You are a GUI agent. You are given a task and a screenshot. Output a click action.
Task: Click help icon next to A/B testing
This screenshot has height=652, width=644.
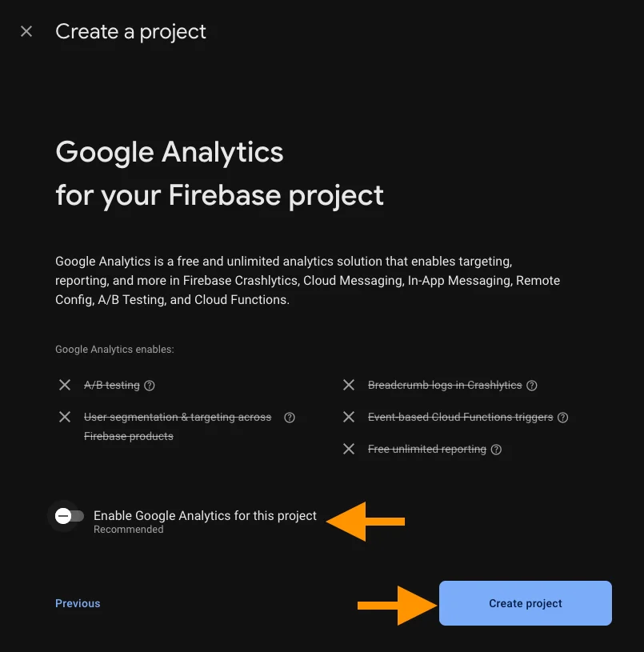click(150, 386)
